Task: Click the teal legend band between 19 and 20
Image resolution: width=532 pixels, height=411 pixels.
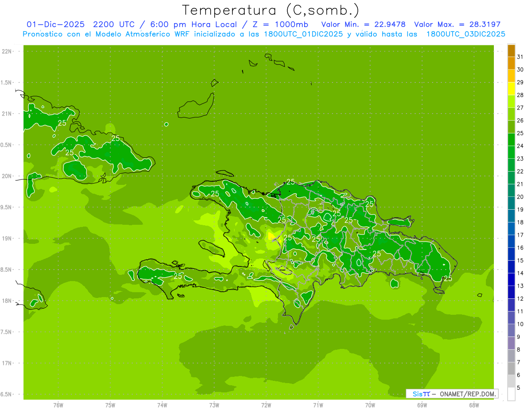Action: [x=511, y=203]
